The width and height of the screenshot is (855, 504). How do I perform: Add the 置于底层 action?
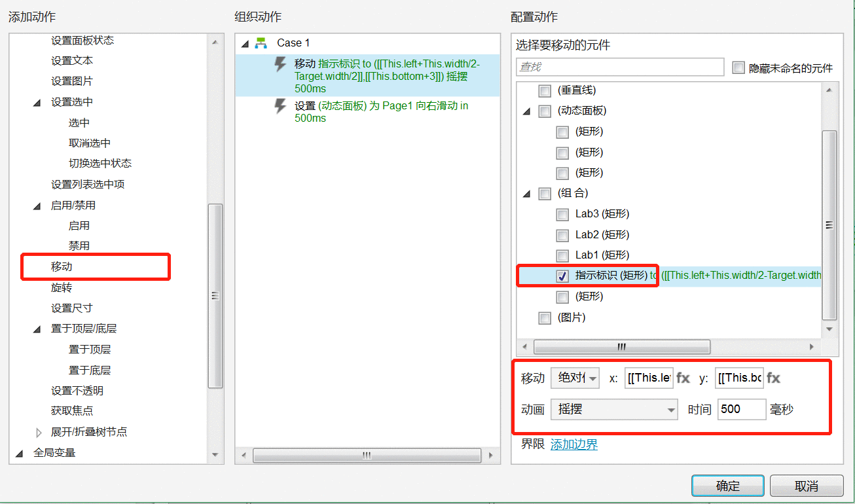point(90,370)
